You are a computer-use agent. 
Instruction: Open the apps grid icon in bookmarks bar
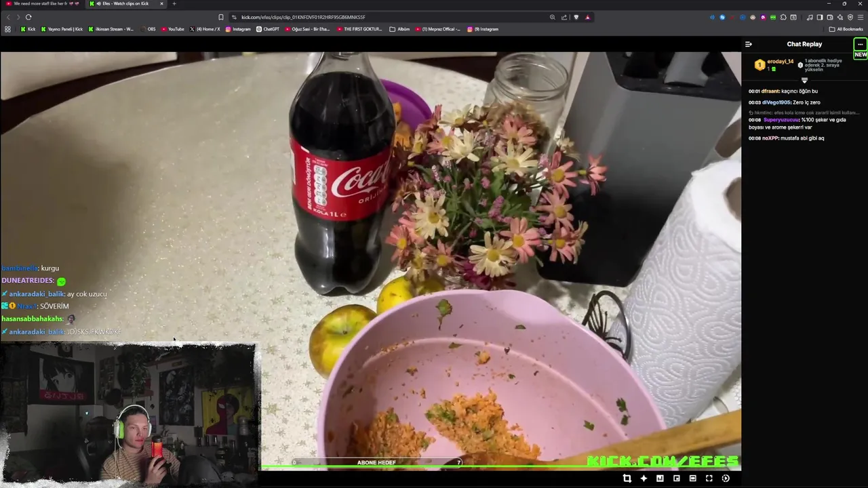pos(7,29)
